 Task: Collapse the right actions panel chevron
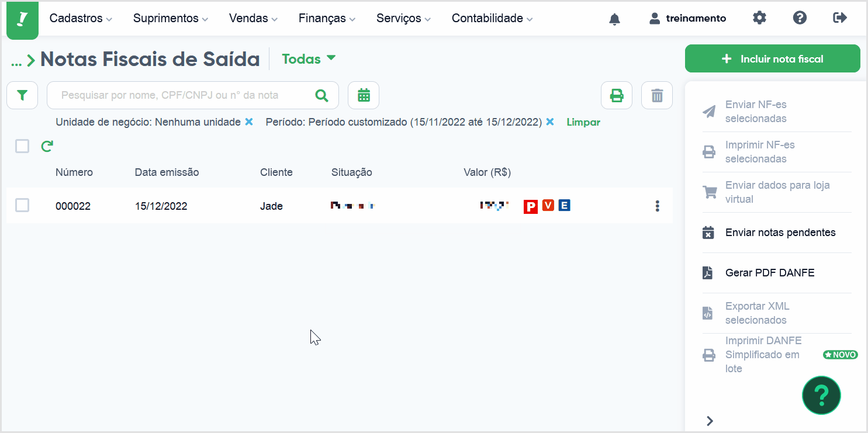tap(710, 421)
